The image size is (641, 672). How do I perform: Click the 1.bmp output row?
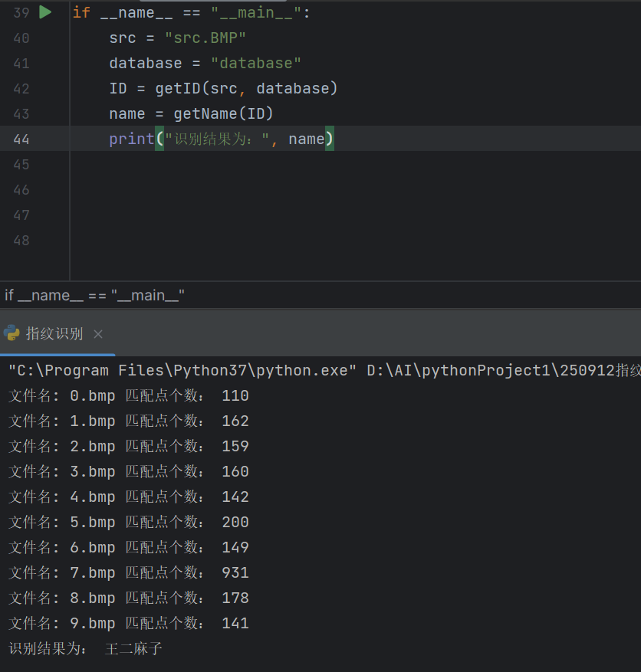tap(129, 421)
